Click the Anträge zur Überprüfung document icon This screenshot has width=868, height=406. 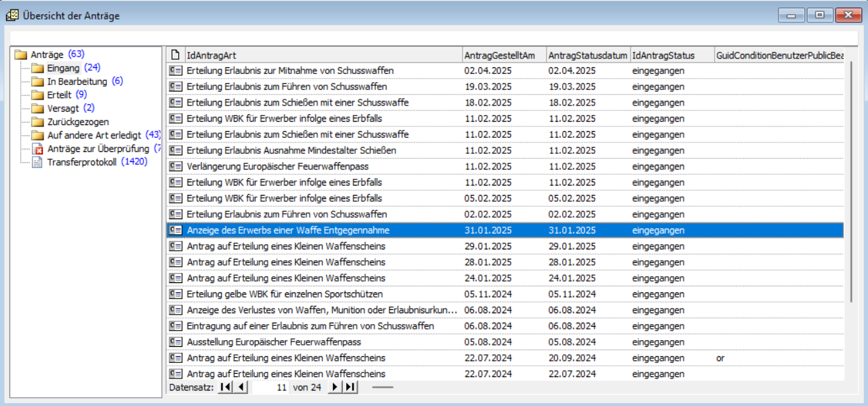pyautogui.click(x=38, y=149)
